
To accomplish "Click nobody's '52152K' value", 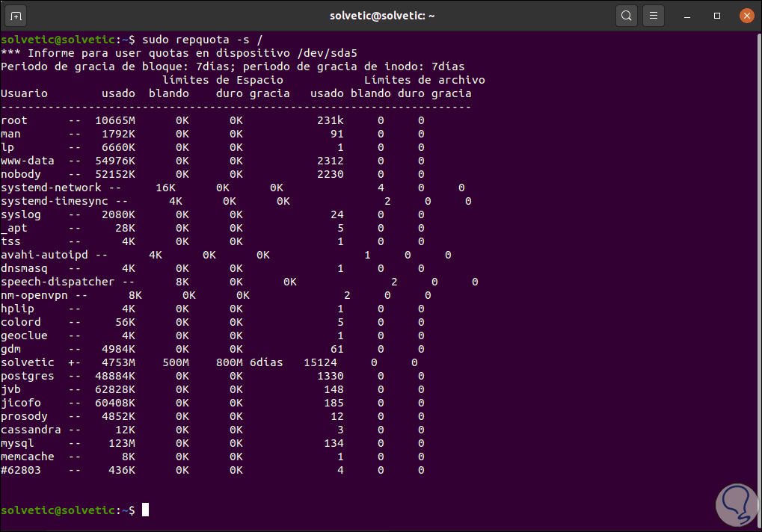I will tap(115, 174).
